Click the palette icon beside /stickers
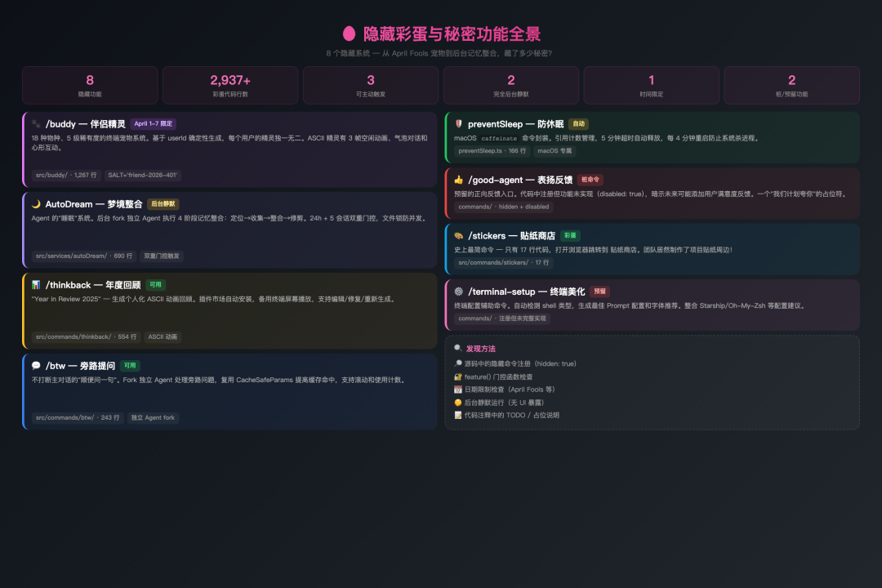The image size is (882, 588). point(458,236)
